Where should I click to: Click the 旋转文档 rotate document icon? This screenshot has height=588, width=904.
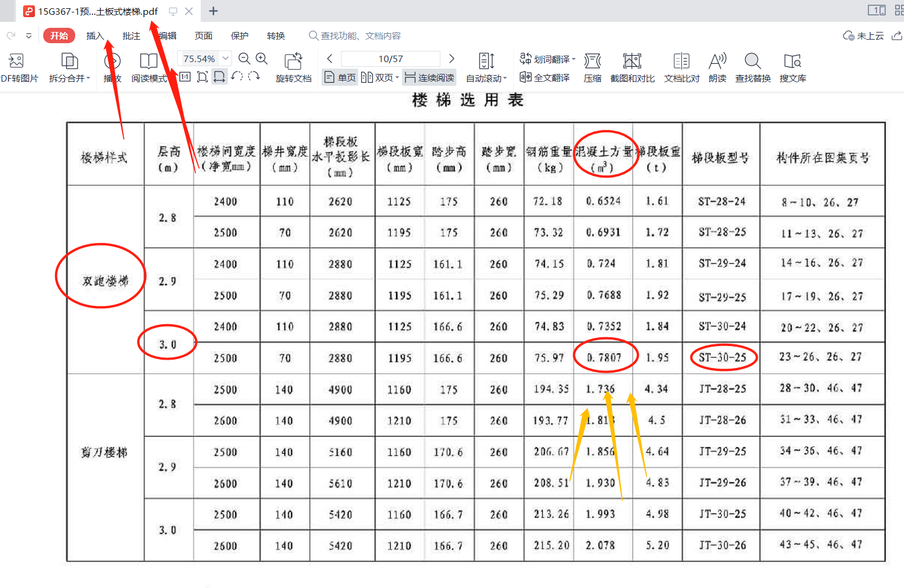tap(294, 60)
